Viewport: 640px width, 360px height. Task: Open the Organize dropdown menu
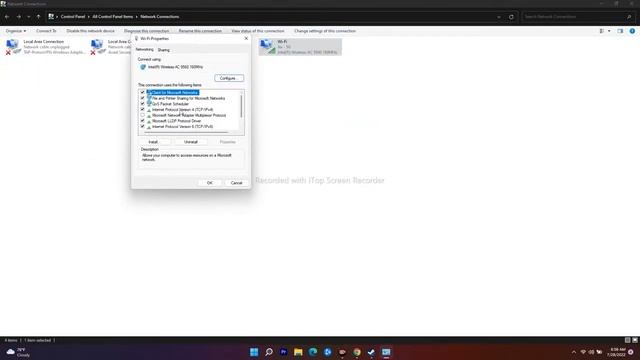[16, 31]
